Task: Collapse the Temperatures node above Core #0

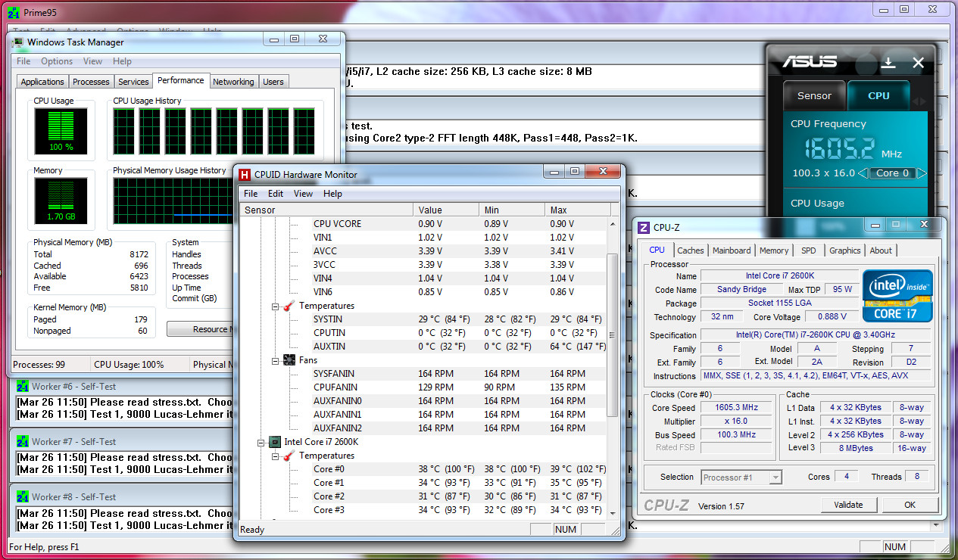Action: 276,456
